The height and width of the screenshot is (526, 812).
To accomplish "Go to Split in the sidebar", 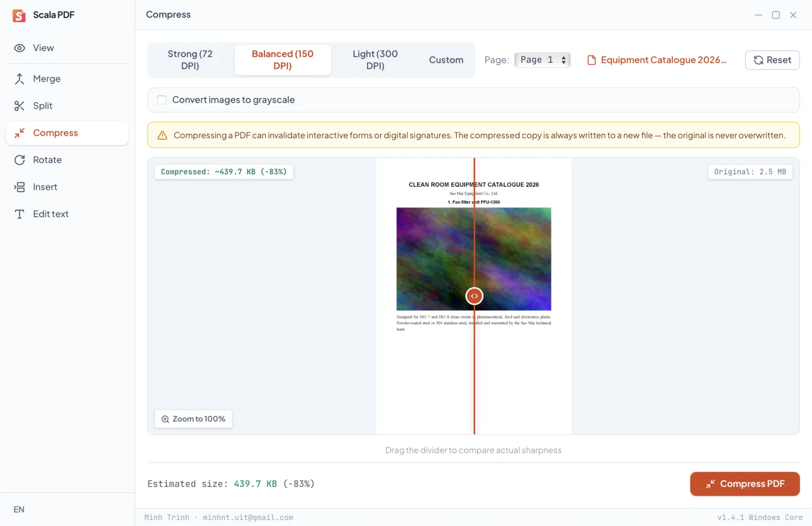I will pyautogui.click(x=67, y=106).
